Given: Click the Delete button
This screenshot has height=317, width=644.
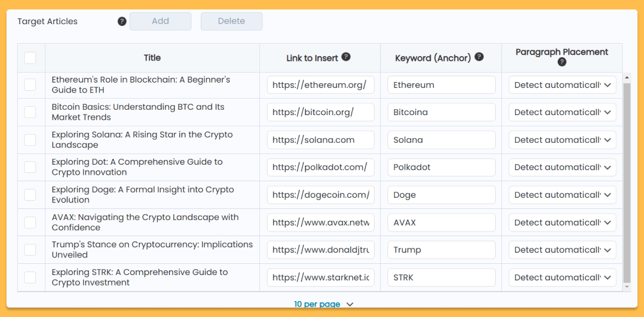Looking at the screenshot, I should click(x=231, y=21).
